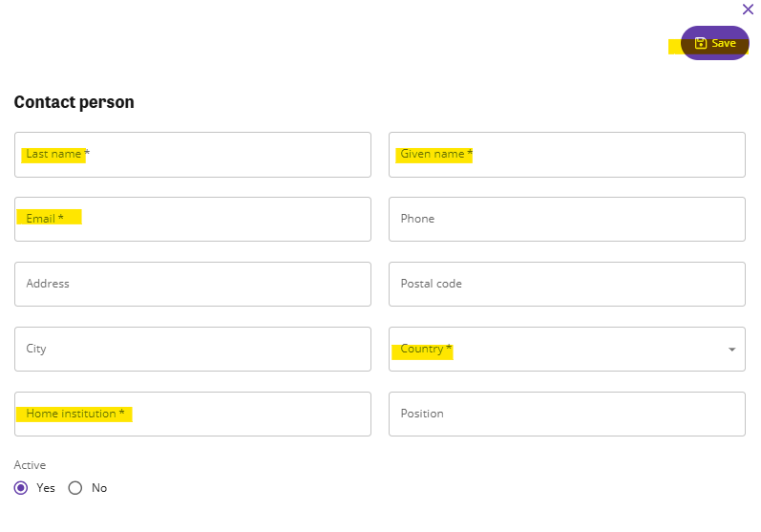Place cursor in the City field
The height and width of the screenshot is (532, 761).
tap(193, 349)
